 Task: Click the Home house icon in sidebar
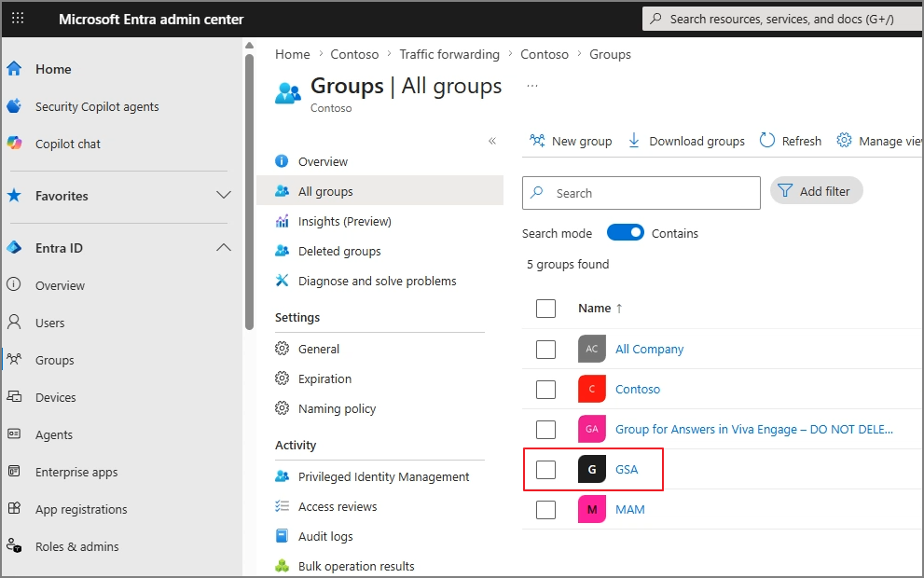[x=14, y=69]
